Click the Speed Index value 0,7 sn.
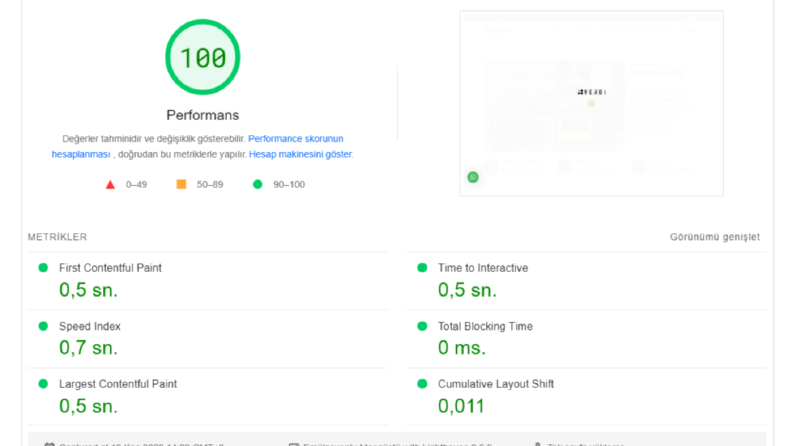The height and width of the screenshot is (446, 793). coord(89,348)
